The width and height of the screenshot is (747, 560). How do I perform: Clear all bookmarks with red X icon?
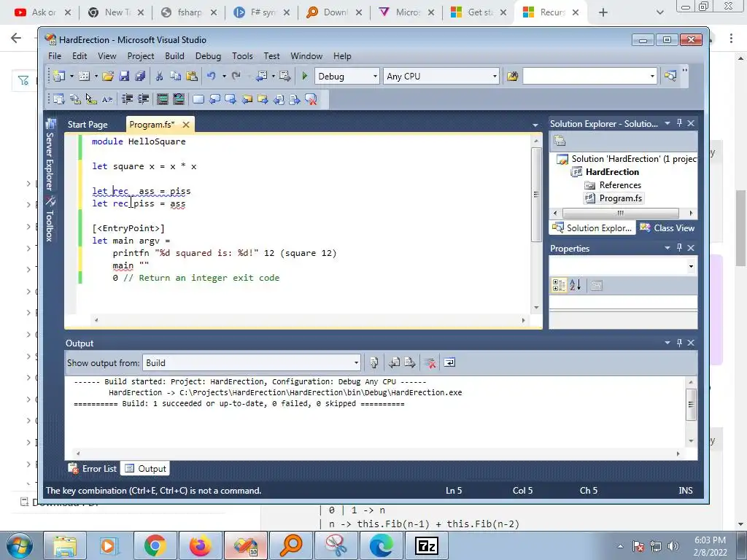click(311, 99)
